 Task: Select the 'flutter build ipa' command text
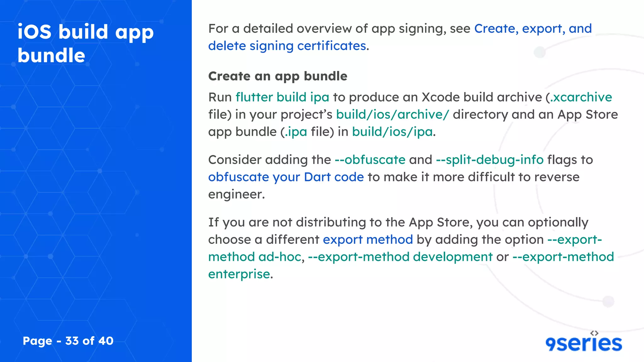pos(282,97)
